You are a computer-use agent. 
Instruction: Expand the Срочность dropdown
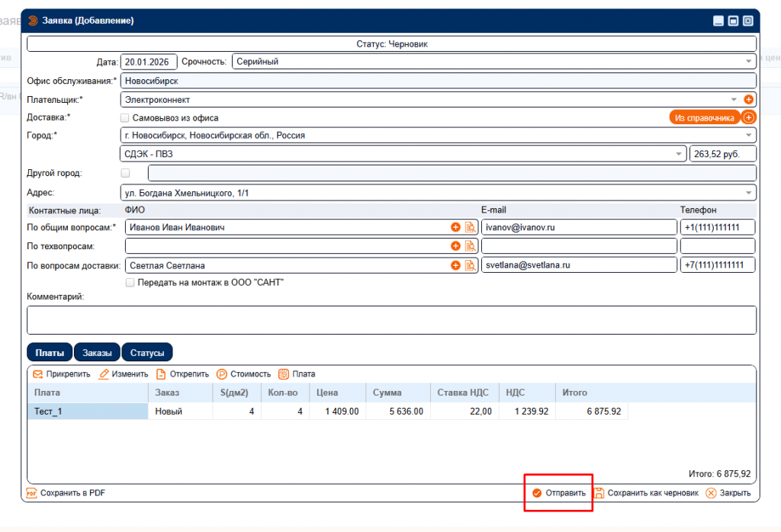(748, 62)
